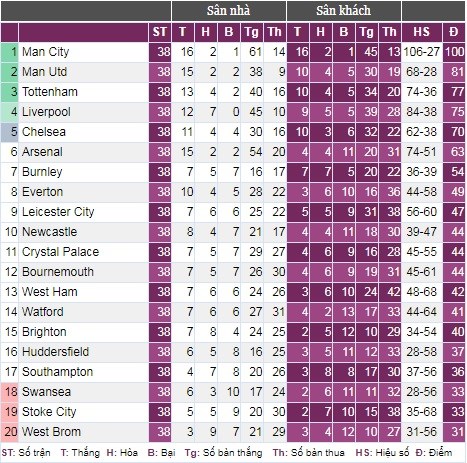
Task: Open the West Brom team entry
Action: (x=51, y=432)
